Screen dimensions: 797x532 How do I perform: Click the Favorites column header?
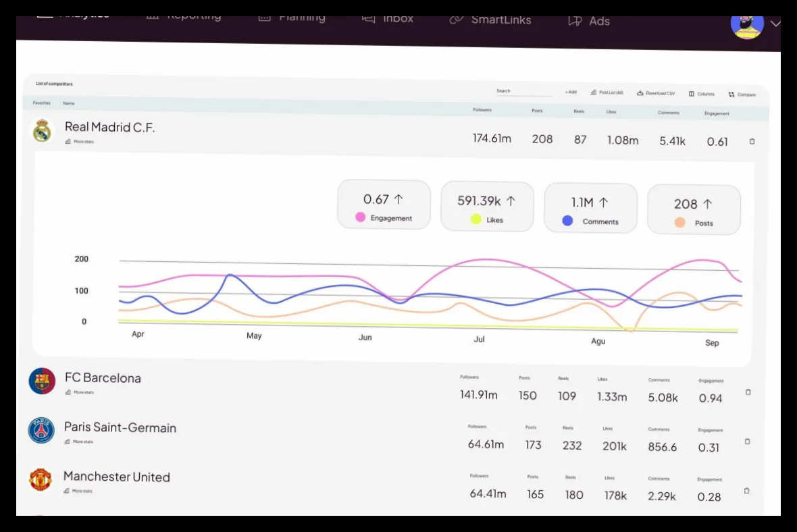(42, 103)
